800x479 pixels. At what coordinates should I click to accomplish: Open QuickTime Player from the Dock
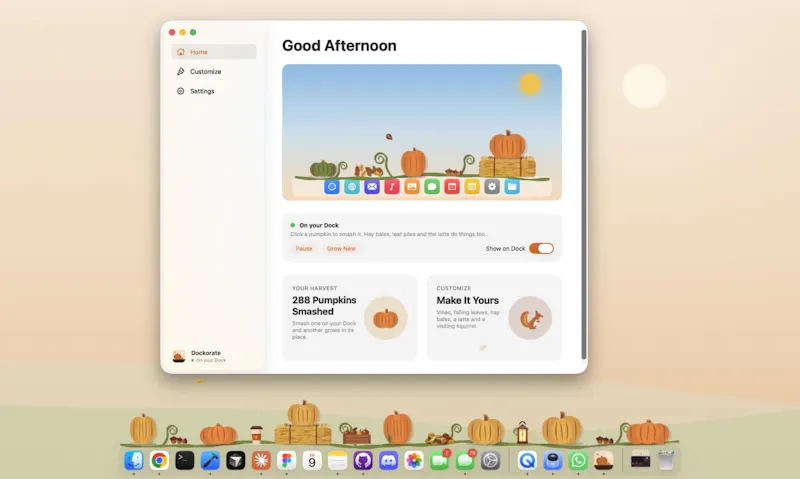pyautogui.click(x=527, y=461)
